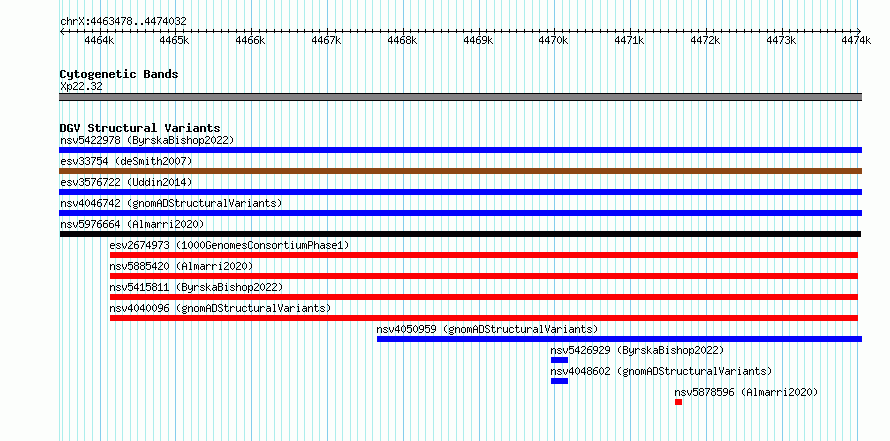Open nsv5415811 (ByrskaBishop2022) label

(x=196, y=287)
